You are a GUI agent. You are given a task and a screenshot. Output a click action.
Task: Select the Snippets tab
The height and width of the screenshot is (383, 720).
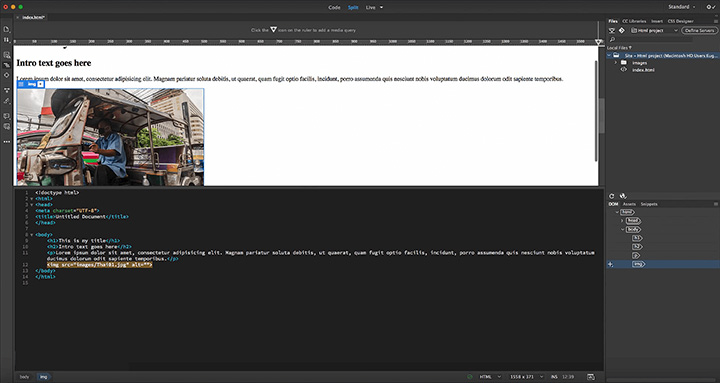tap(649, 204)
